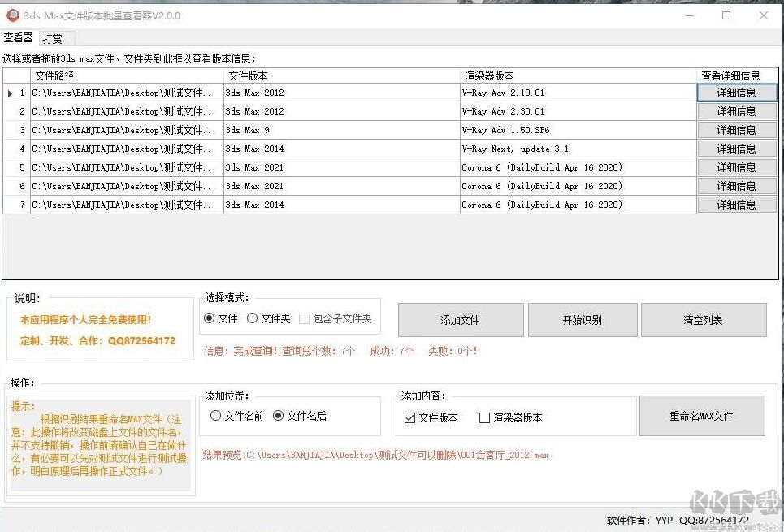Open 详细信息 for the last row

coord(736,204)
